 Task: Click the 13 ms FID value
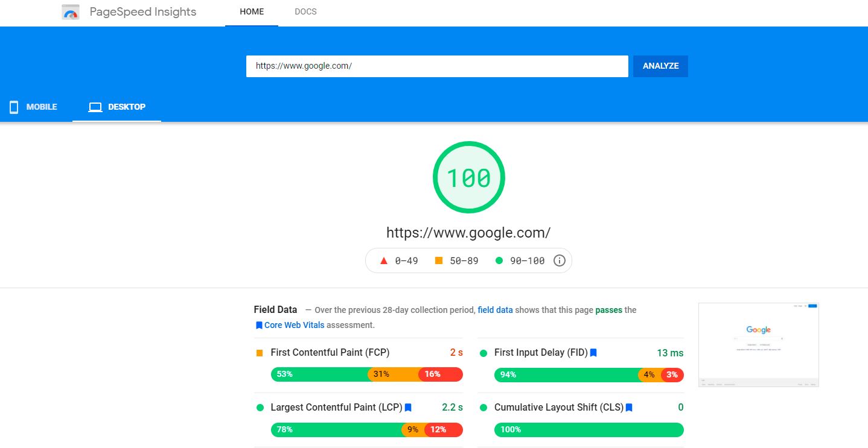(x=670, y=353)
